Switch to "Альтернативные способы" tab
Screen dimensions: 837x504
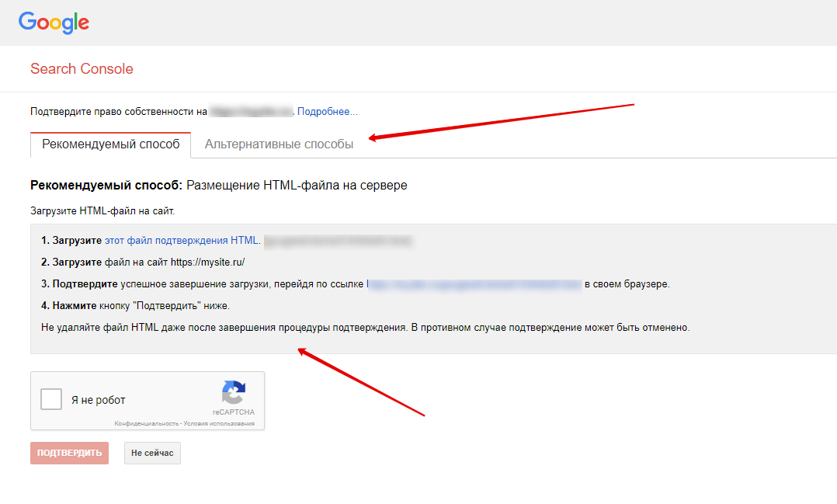(279, 144)
